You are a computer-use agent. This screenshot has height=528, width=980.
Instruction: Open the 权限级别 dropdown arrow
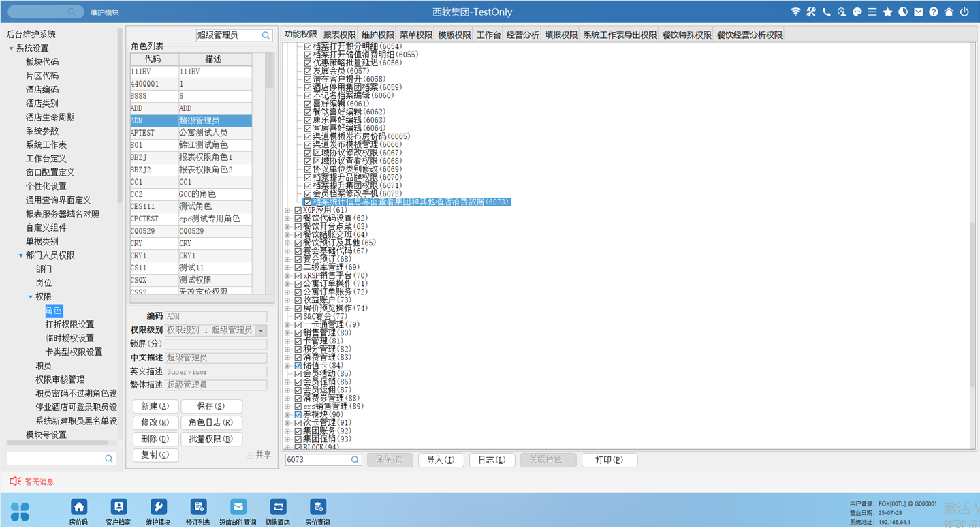point(260,330)
